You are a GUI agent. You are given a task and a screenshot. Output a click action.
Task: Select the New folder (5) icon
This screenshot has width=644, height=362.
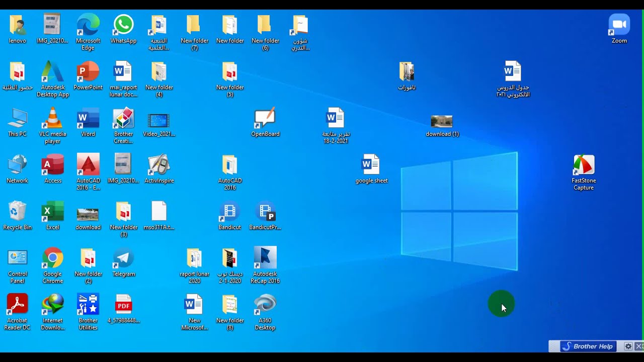(230, 79)
